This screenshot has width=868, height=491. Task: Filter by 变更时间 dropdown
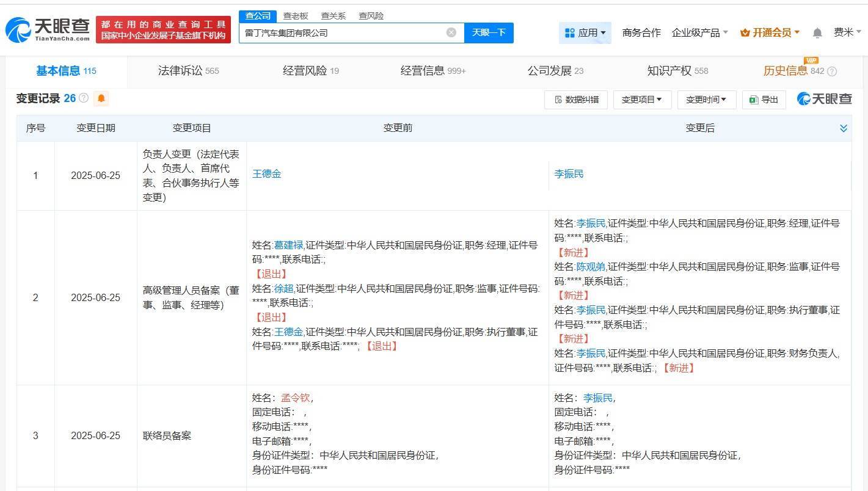[707, 100]
